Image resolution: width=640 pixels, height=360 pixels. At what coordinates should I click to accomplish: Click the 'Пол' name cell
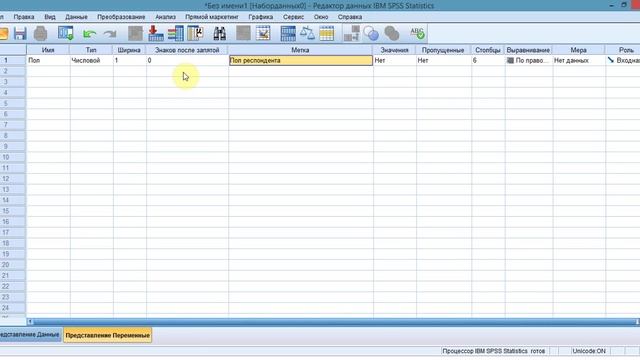tap(48, 60)
